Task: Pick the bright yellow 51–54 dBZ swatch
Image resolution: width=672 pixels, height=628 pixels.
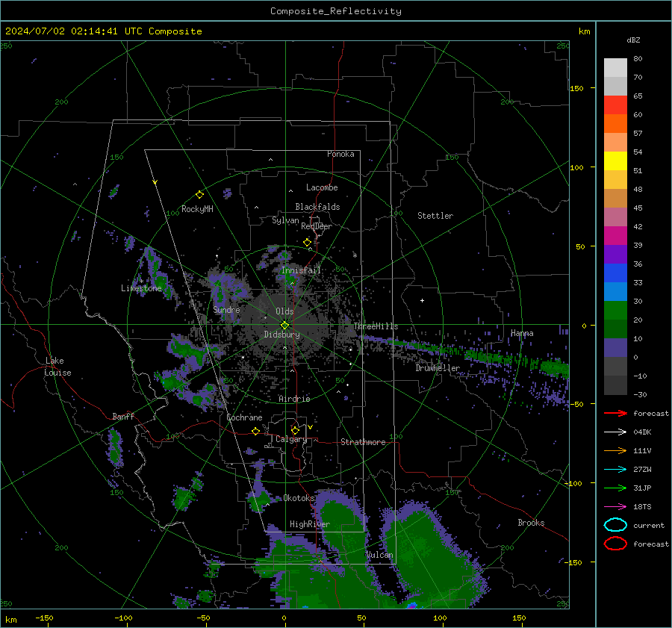Action: pos(615,161)
